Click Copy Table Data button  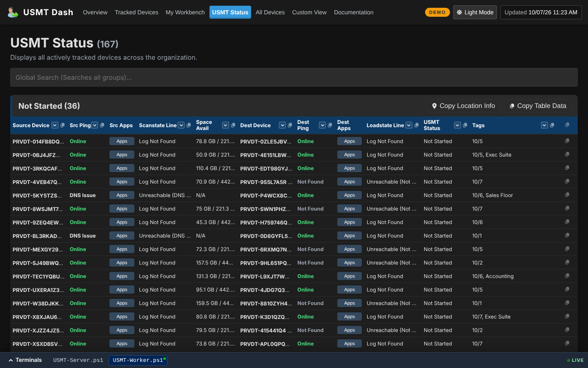(538, 106)
